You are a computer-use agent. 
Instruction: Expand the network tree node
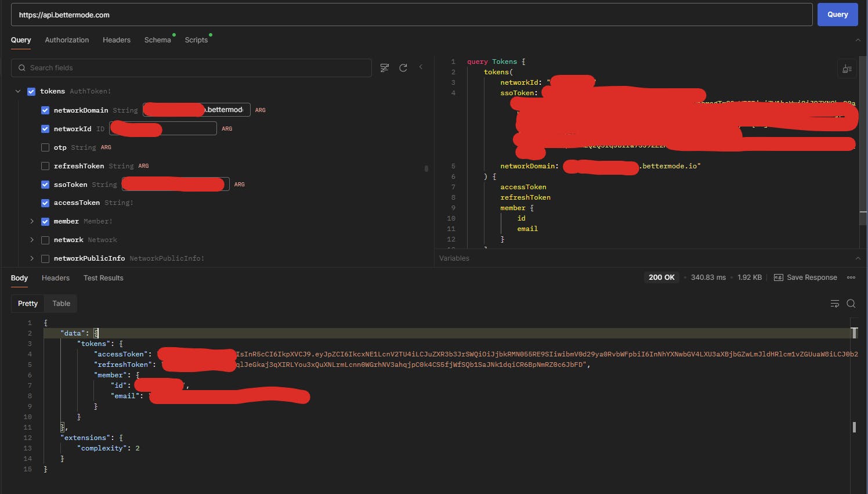[32, 240]
